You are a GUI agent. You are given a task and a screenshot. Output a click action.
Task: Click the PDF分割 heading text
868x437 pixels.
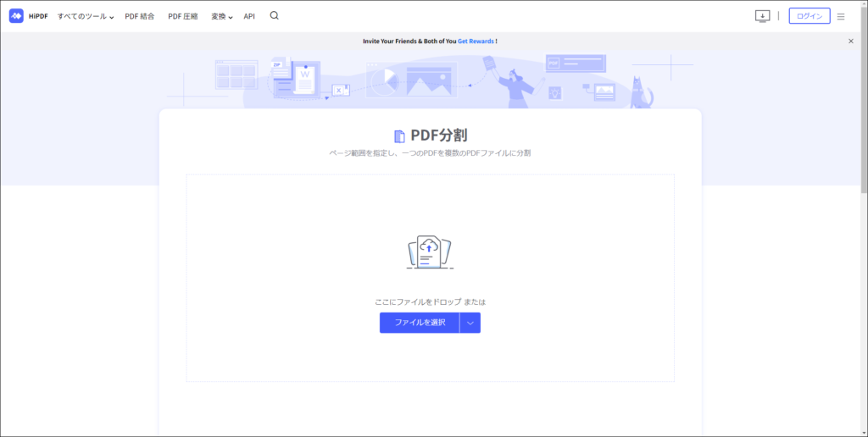[440, 136]
